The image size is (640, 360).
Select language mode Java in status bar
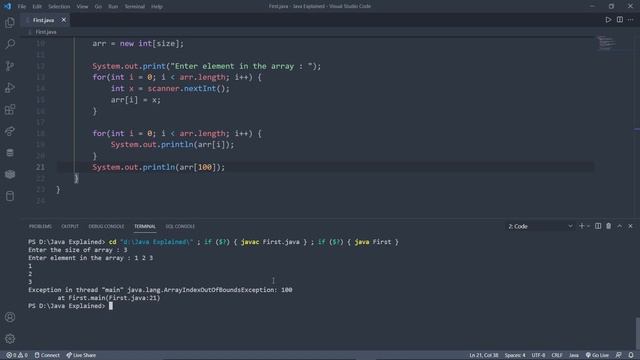[x=574, y=355]
